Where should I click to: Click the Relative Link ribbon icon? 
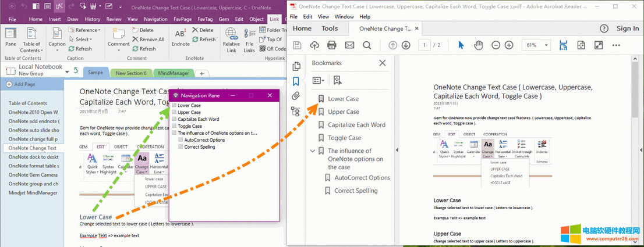[231, 40]
